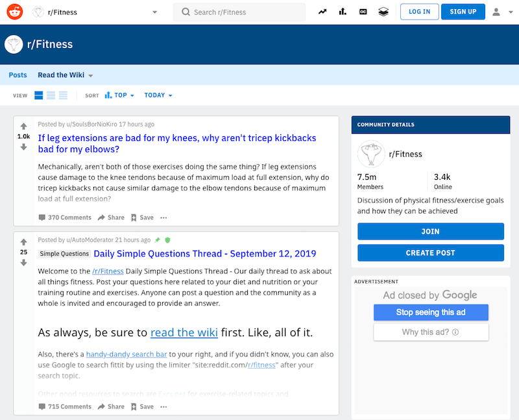
Task: Click the 1.0k vote score
Action: pyautogui.click(x=23, y=136)
